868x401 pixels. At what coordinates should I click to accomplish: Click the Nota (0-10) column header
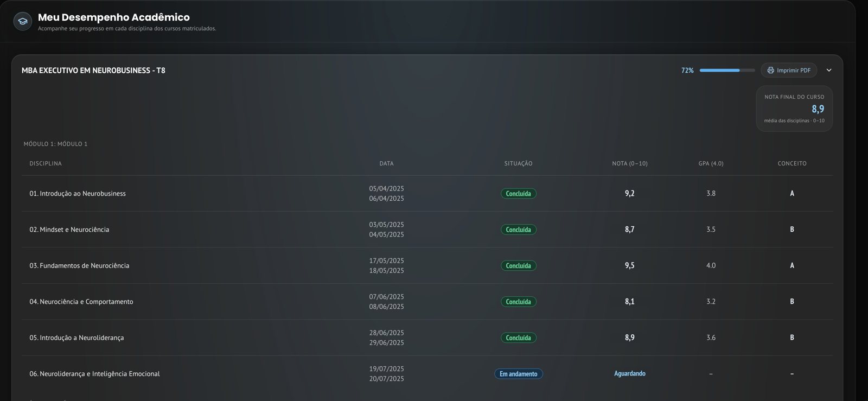(630, 163)
